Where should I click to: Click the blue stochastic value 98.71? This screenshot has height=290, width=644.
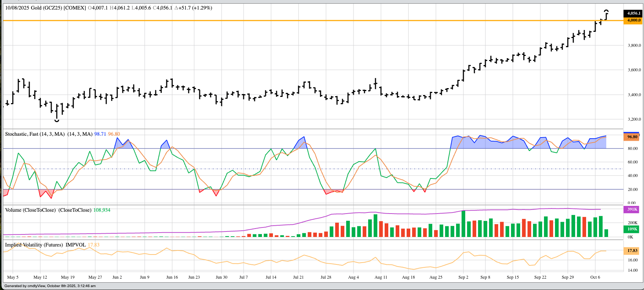point(100,134)
